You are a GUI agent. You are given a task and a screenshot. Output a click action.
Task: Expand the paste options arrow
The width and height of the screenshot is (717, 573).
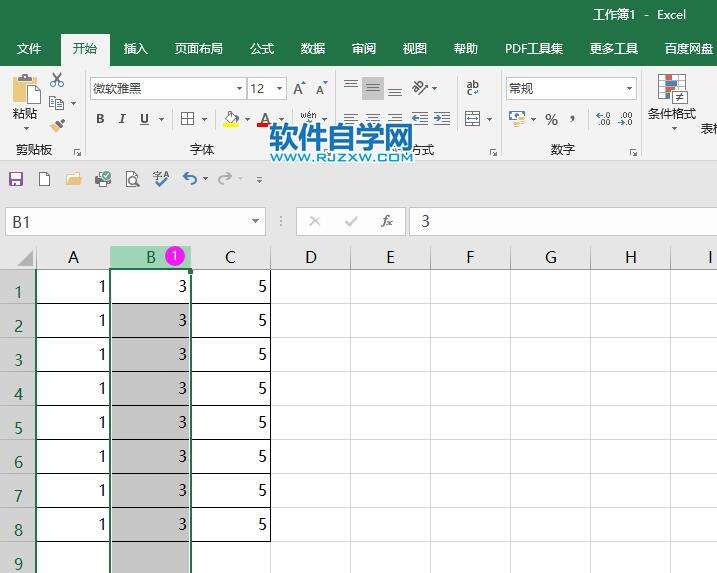point(26,128)
